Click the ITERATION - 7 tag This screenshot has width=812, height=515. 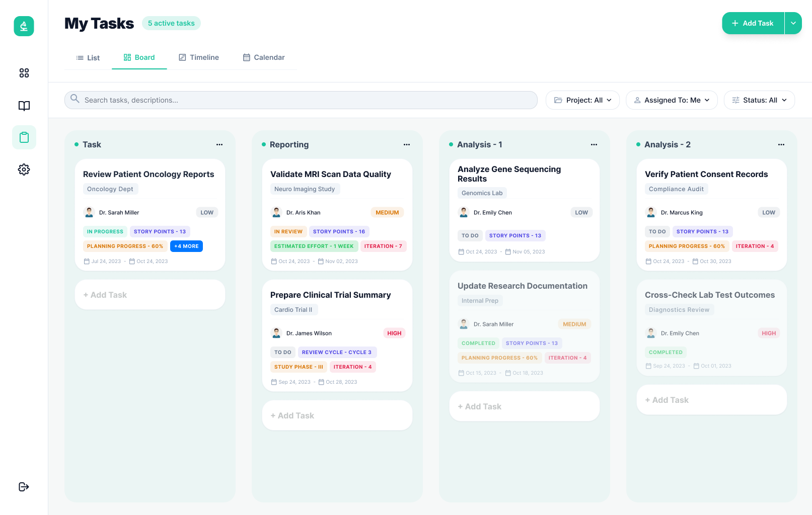pyautogui.click(x=383, y=246)
